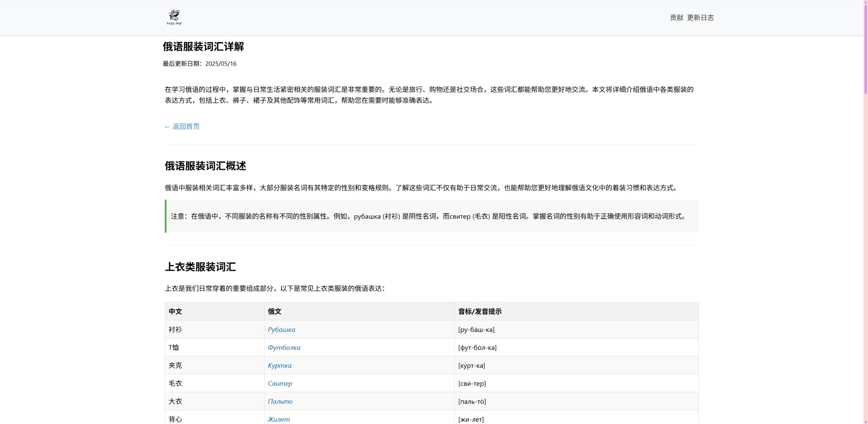Click the 俄文 table header

[x=274, y=311]
